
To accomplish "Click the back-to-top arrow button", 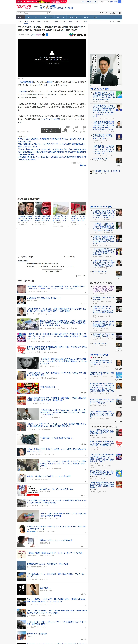I will (x=133, y=398).
